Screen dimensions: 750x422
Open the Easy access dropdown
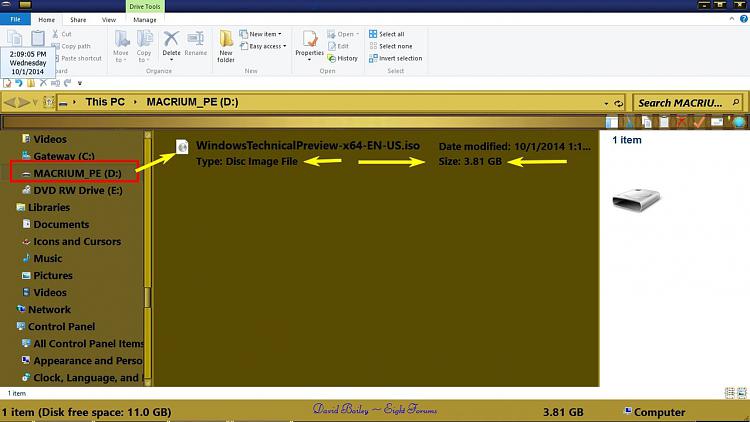[263, 46]
